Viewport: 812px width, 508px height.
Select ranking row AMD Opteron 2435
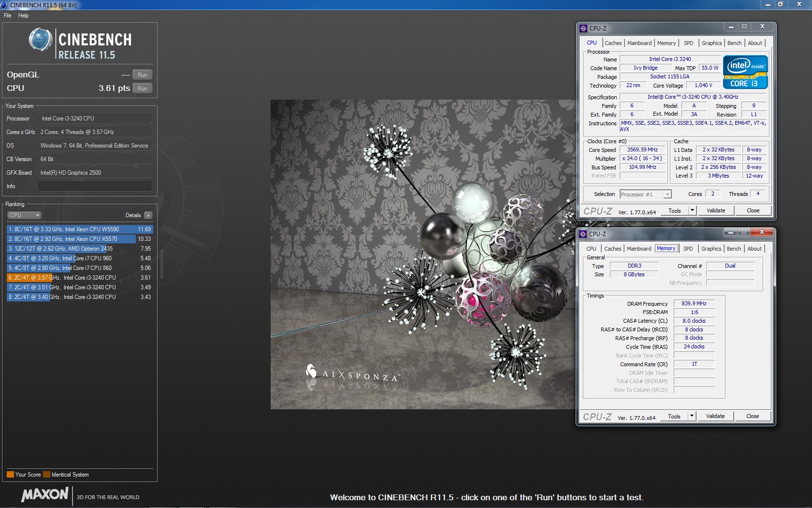coord(80,249)
